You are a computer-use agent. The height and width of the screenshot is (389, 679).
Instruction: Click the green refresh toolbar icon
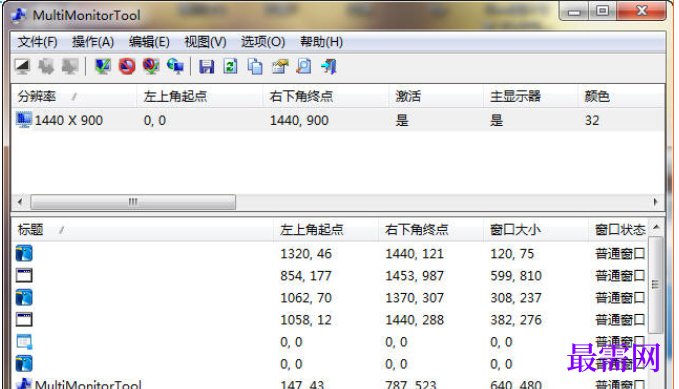coord(230,66)
